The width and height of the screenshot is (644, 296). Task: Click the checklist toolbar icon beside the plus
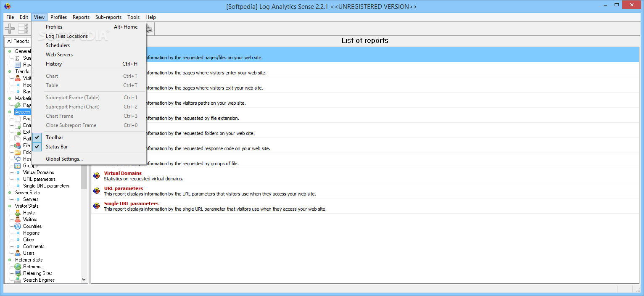[23, 29]
